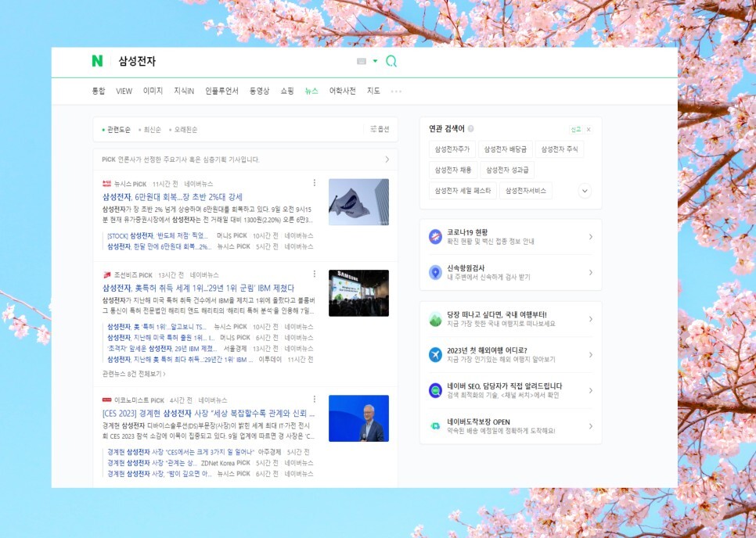
Task: Open the 지도 tab
Action: tap(373, 91)
